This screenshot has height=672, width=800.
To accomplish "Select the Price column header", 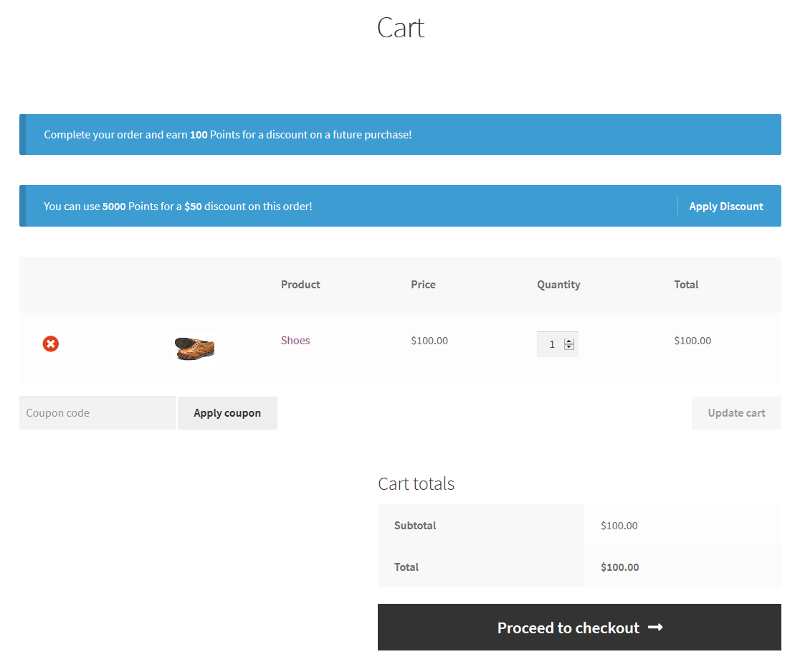I will 423,285.
